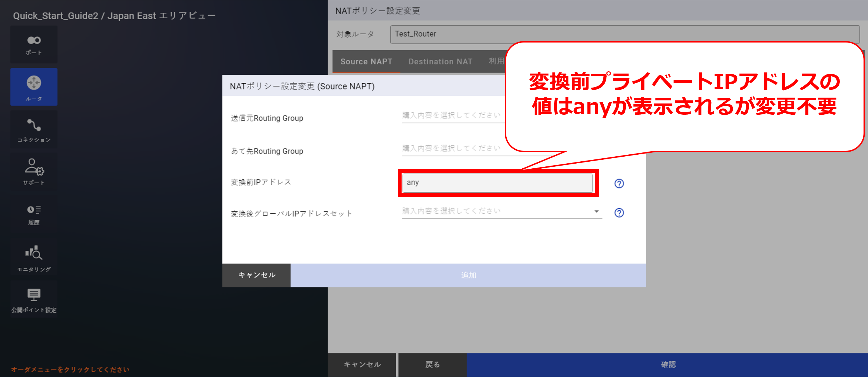This screenshot has height=377, width=868.
Task: Click the 対象ルータ Test_Router field
Action: [448, 34]
